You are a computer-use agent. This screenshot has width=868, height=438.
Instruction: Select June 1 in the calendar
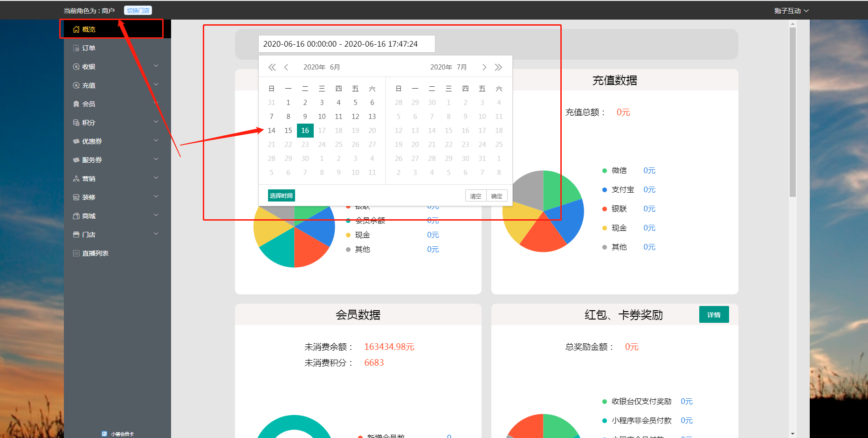click(289, 103)
